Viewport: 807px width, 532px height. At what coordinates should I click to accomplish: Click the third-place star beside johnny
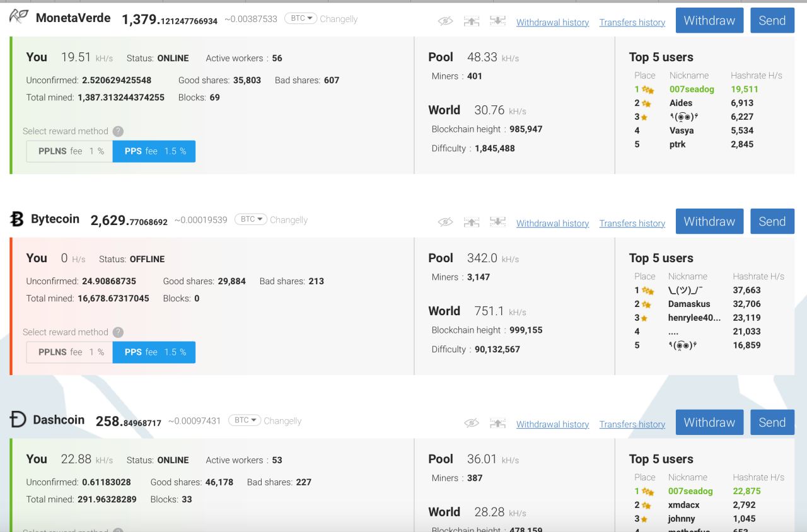pyautogui.click(x=644, y=519)
